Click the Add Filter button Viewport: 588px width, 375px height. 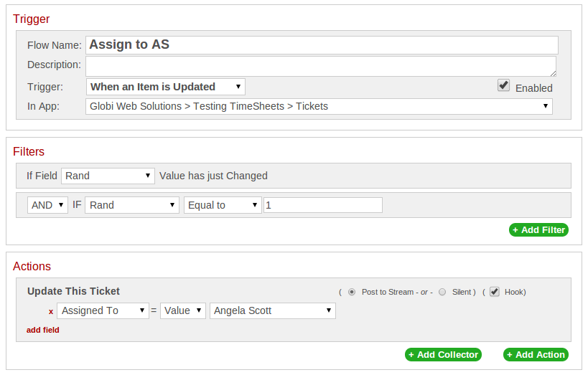(538, 229)
